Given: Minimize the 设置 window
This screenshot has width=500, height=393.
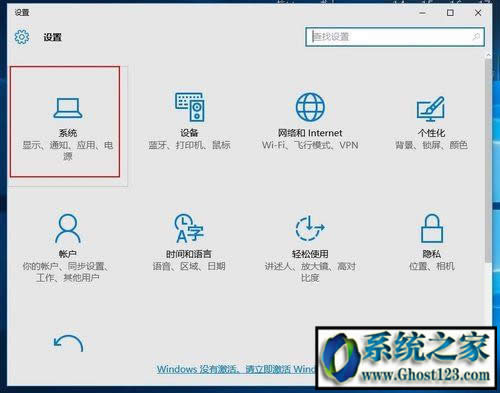Looking at the screenshot, I should coord(423,13).
